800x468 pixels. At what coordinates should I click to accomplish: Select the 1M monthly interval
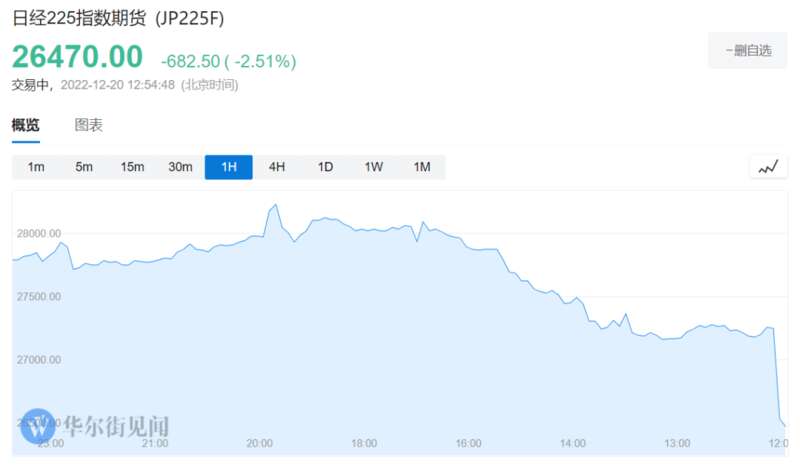pos(422,167)
